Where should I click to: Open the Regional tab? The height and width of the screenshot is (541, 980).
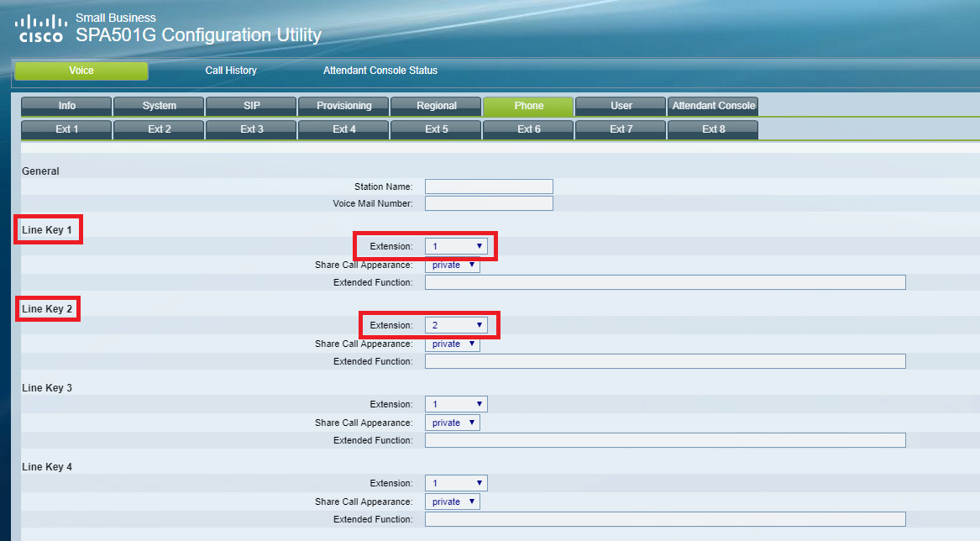(436, 106)
